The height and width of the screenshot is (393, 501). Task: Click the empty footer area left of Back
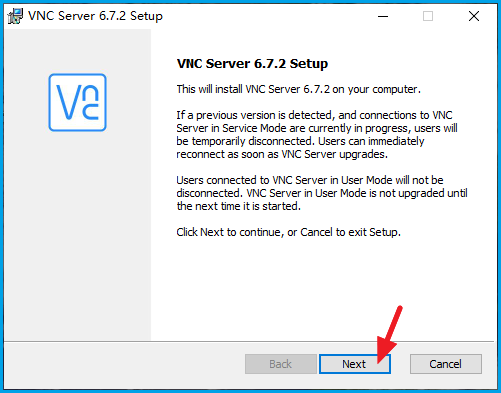pyautogui.click(x=123, y=364)
